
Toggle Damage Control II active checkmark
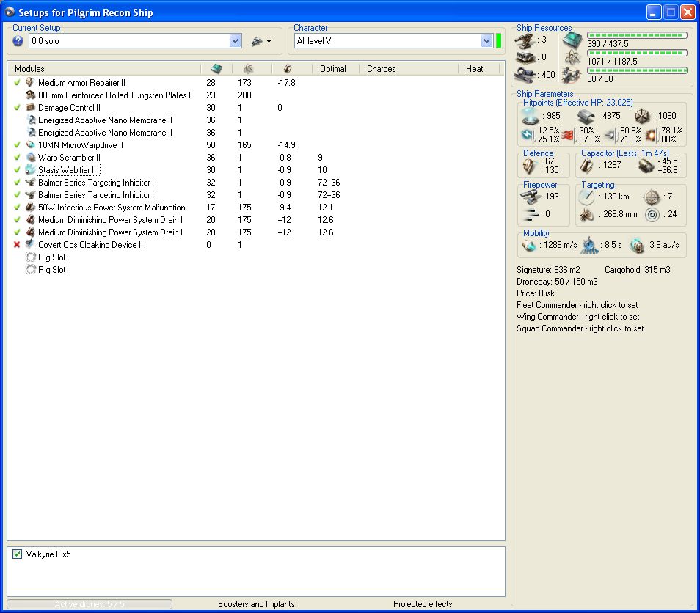click(17, 108)
